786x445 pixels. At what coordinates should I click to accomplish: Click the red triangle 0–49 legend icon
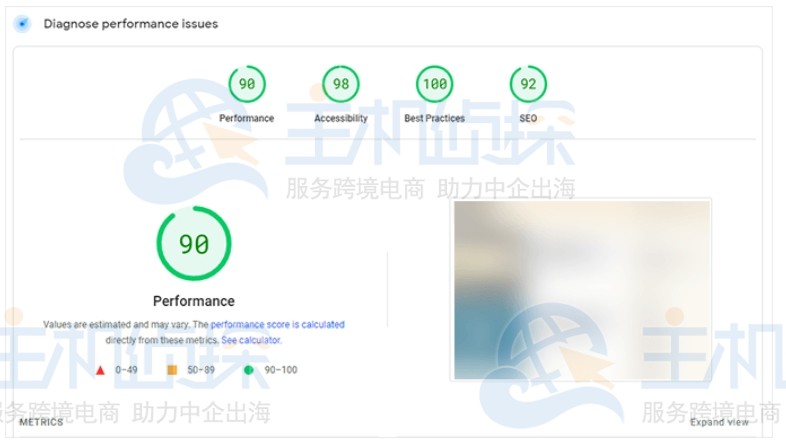[x=100, y=370]
